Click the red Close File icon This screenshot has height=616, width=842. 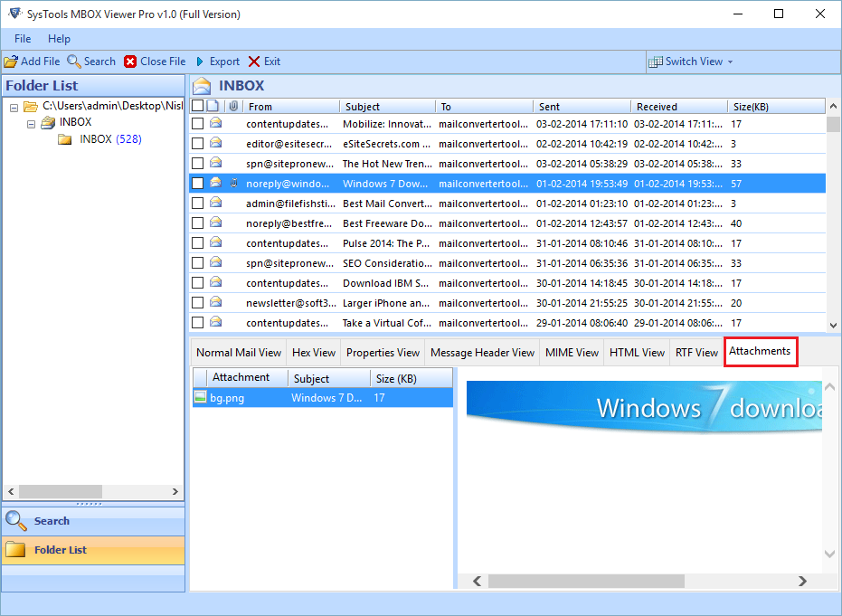[x=130, y=62]
